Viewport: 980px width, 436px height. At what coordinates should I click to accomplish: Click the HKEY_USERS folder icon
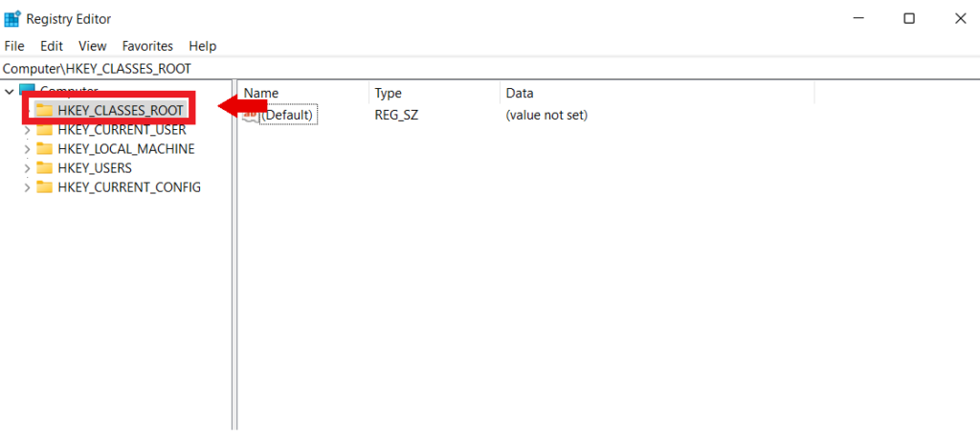pos(44,168)
